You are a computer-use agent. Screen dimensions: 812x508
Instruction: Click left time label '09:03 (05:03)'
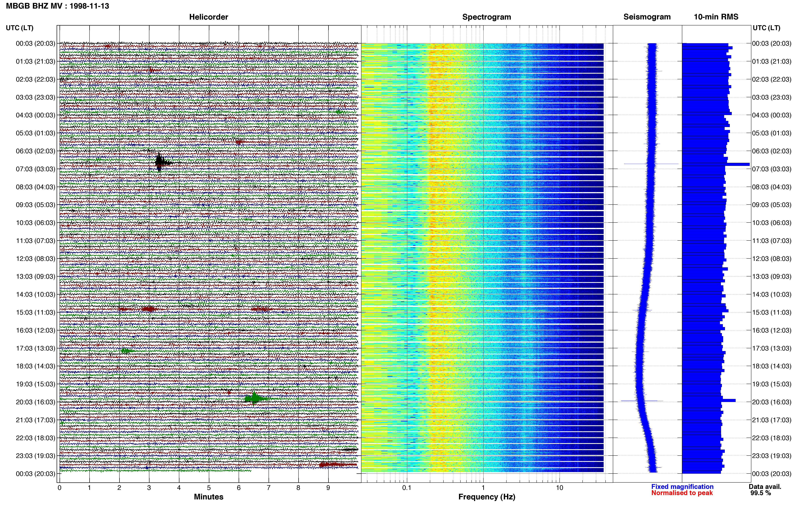coord(36,205)
